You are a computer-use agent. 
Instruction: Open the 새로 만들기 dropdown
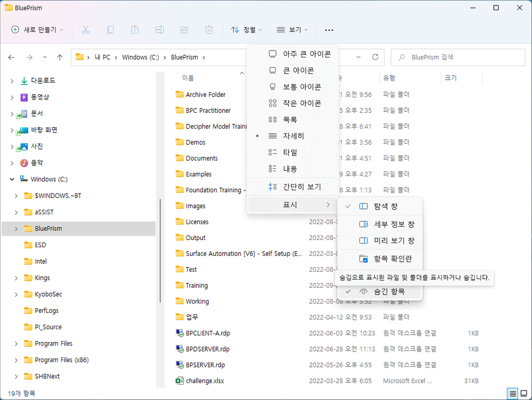pos(37,30)
